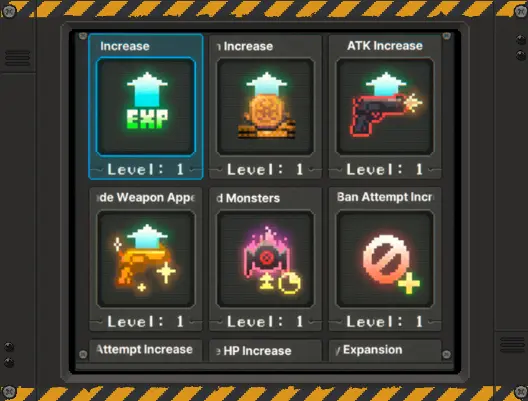Click the ATK Increase title label
This screenshot has height=401, width=528.
click(x=385, y=46)
